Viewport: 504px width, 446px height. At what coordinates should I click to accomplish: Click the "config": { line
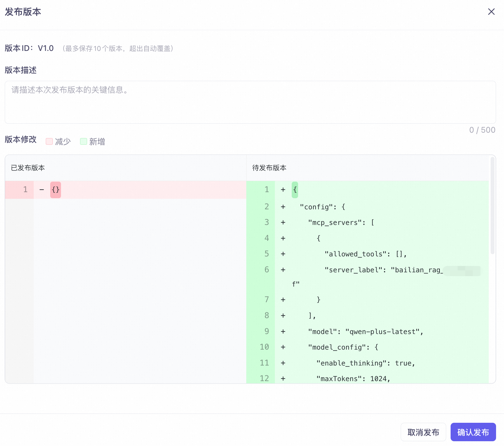(368, 207)
